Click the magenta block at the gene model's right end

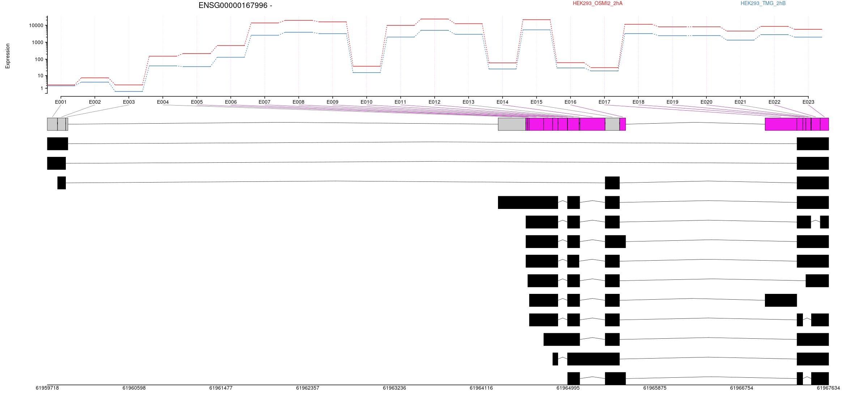pyautogui.click(x=824, y=124)
